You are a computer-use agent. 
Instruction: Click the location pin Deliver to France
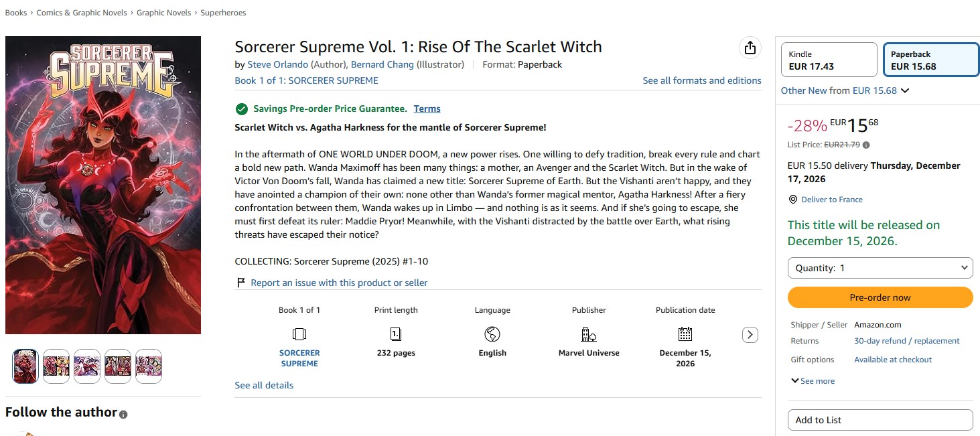(x=793, y=200)
